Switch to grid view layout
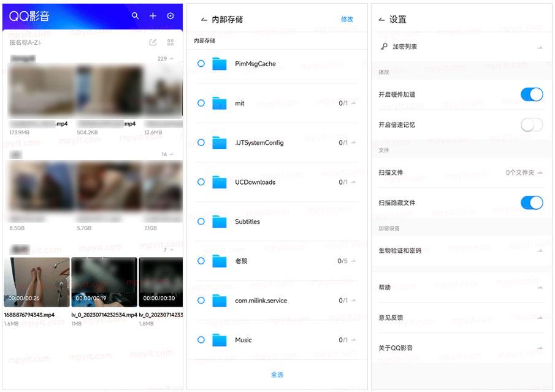 (x=170, y=41)
